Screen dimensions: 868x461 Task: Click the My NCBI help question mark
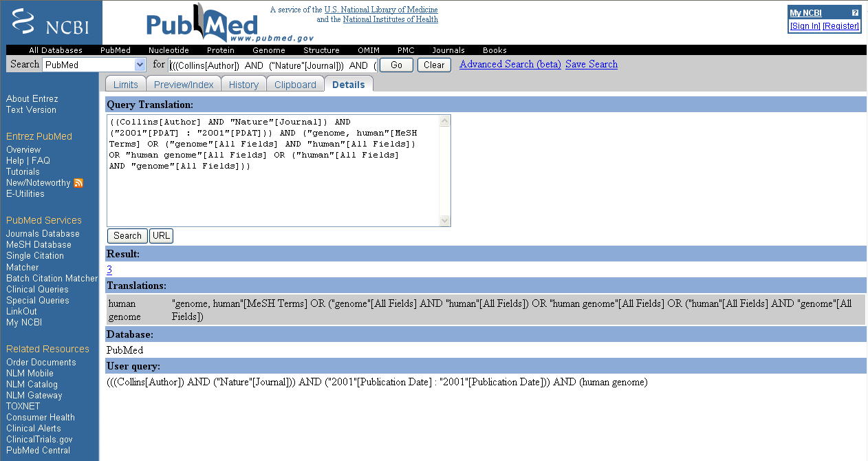point(855,13)
